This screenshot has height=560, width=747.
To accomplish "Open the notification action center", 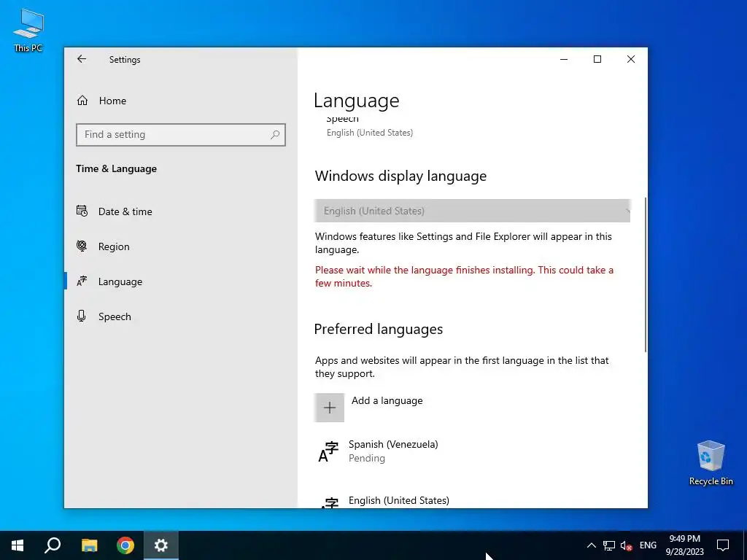I will (723, 545).
